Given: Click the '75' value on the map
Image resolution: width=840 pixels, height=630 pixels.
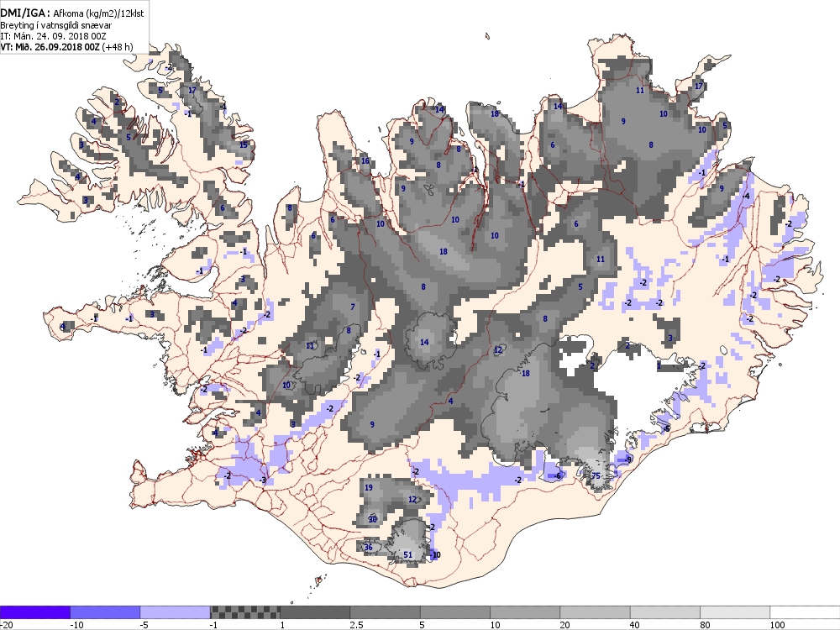Looking at the screenshot, I should coord(596,475).
